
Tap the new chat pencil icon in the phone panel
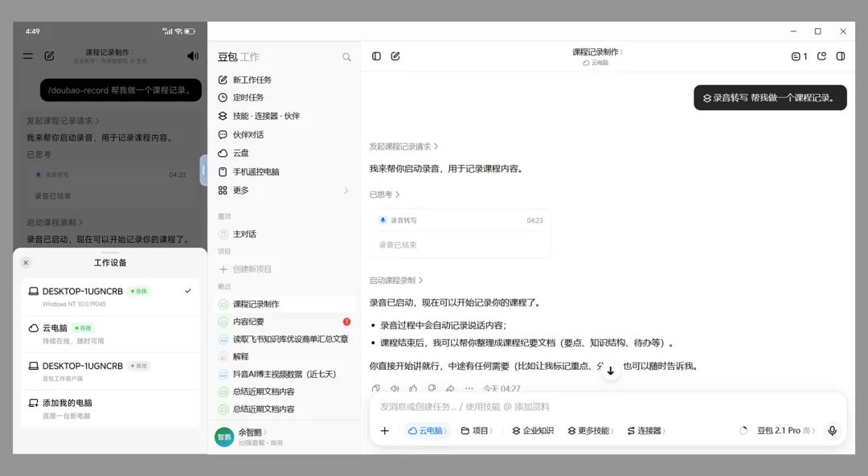point(49,56)
